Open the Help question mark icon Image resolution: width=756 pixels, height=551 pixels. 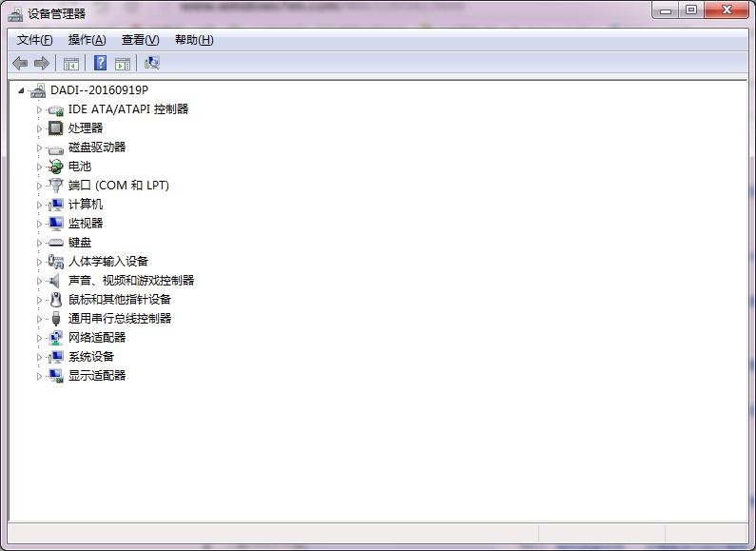coord(100,63)
